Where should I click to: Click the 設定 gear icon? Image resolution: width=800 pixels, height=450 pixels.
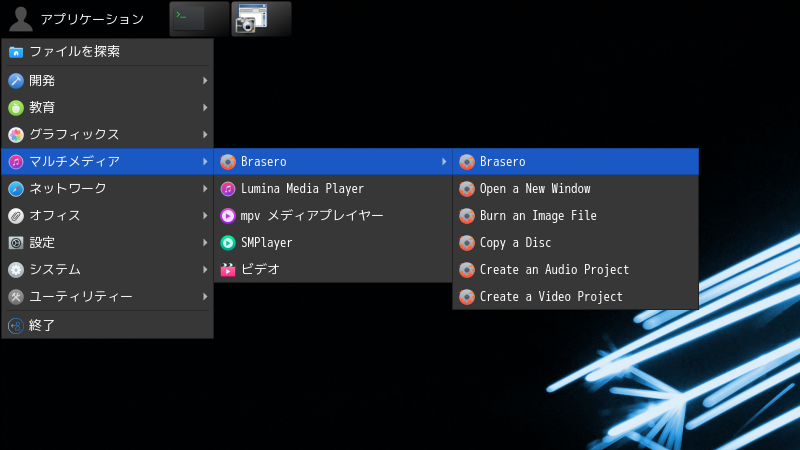16,243
